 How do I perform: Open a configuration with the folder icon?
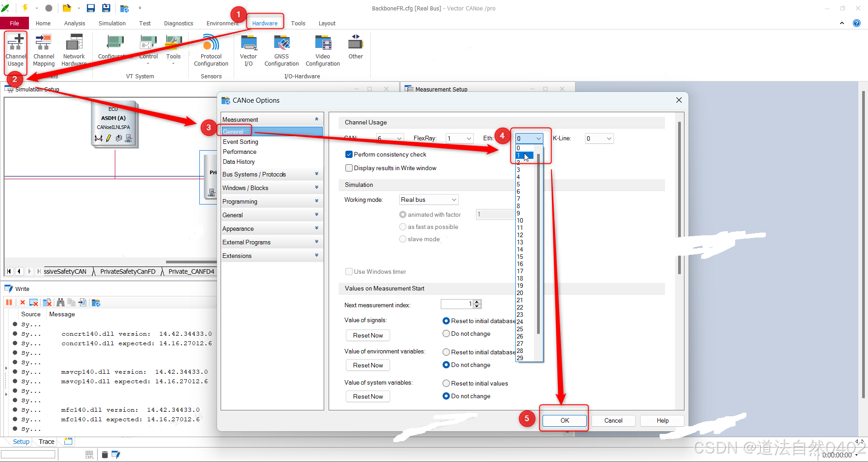(67, 8)
